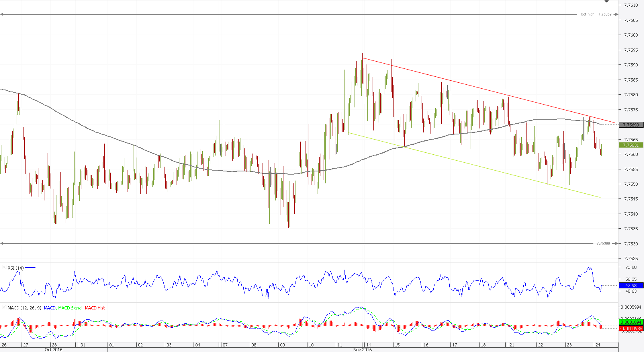
Task: Click the 7.75699 moving average price tag
Action: pyautogui.click(x=631, y=125)
